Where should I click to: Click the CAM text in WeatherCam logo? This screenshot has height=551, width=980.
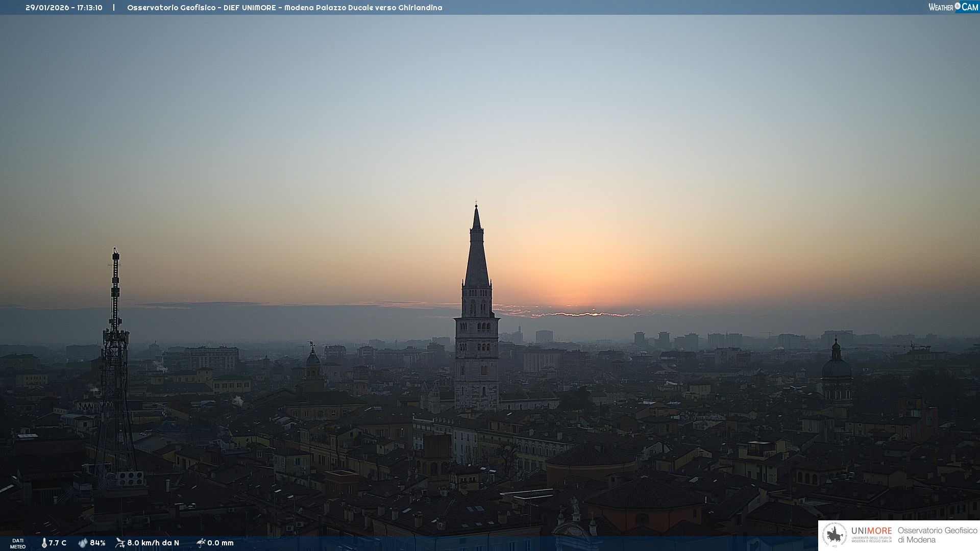click(x=970, y=7)
